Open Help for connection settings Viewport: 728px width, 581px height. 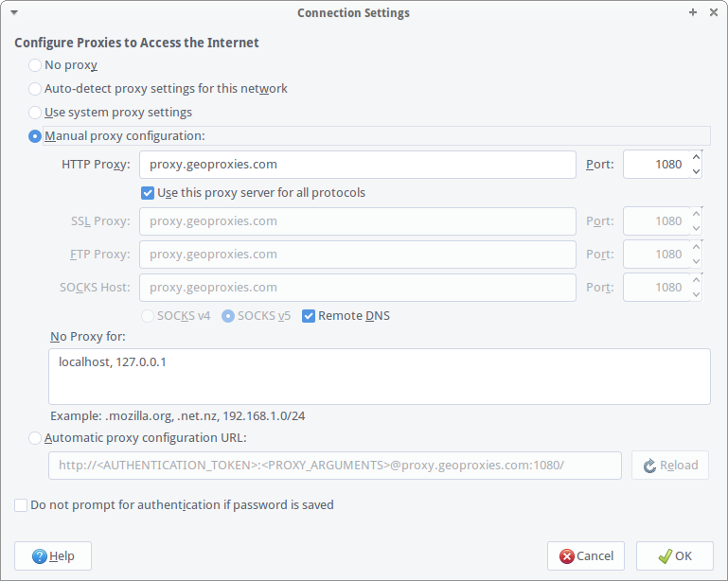(x=53, y=556)
